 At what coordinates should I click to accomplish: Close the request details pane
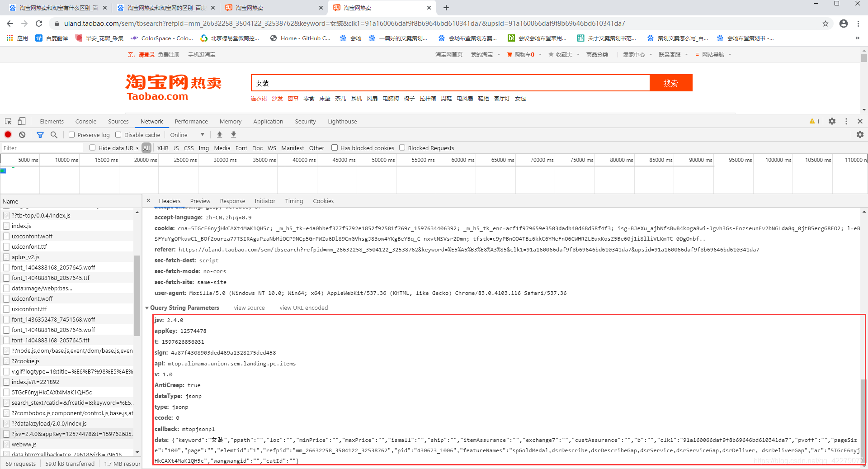pos(148,200)
